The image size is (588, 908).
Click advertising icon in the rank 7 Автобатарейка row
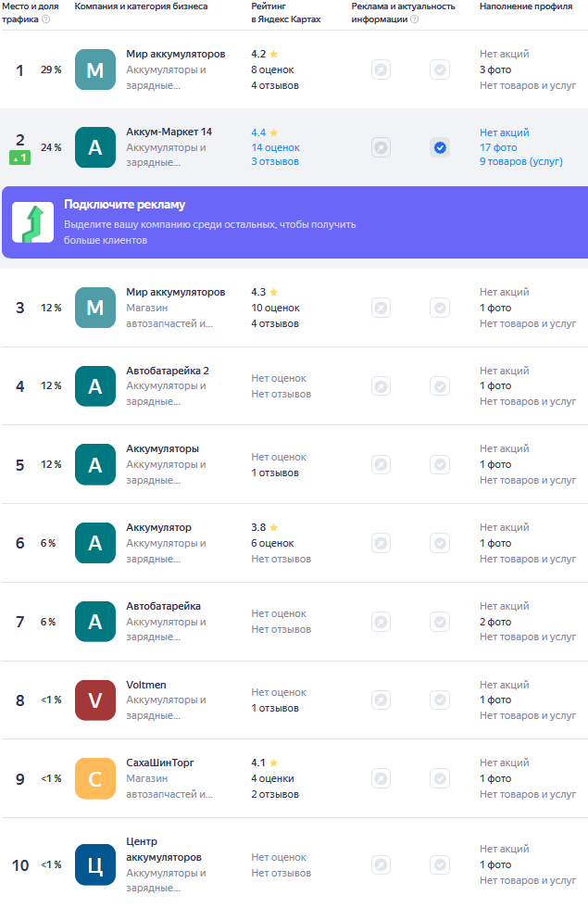(x=381, y=622)
